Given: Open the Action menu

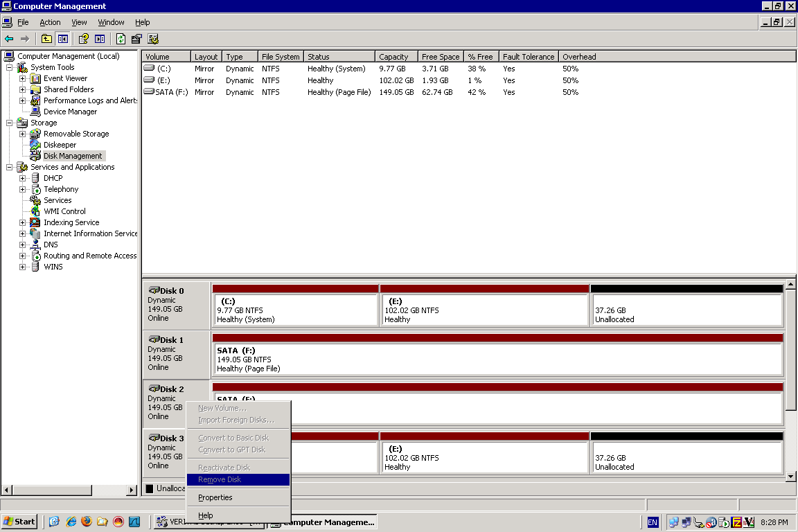Looking at the screenshot, I should point(50,22).
